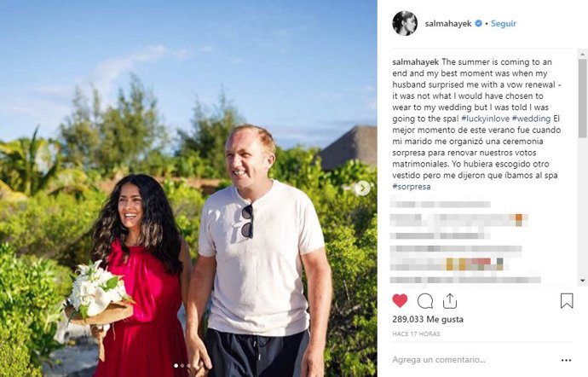This screenshot has height=377, width=588.
Task: Open the comment bubble icon
Action: click(425, 301)
